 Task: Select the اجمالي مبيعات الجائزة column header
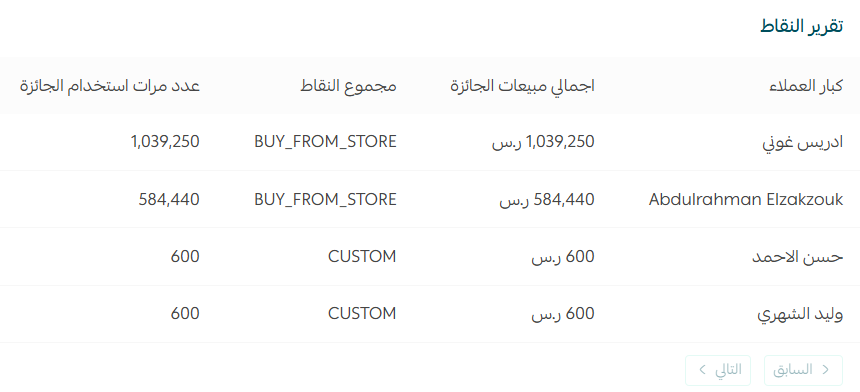point(522,86)
